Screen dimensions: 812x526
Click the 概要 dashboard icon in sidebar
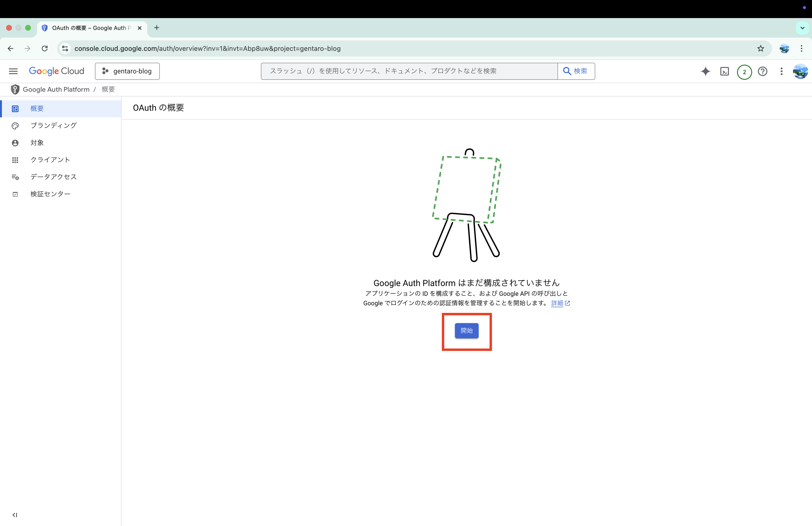(x=15, y=109)
